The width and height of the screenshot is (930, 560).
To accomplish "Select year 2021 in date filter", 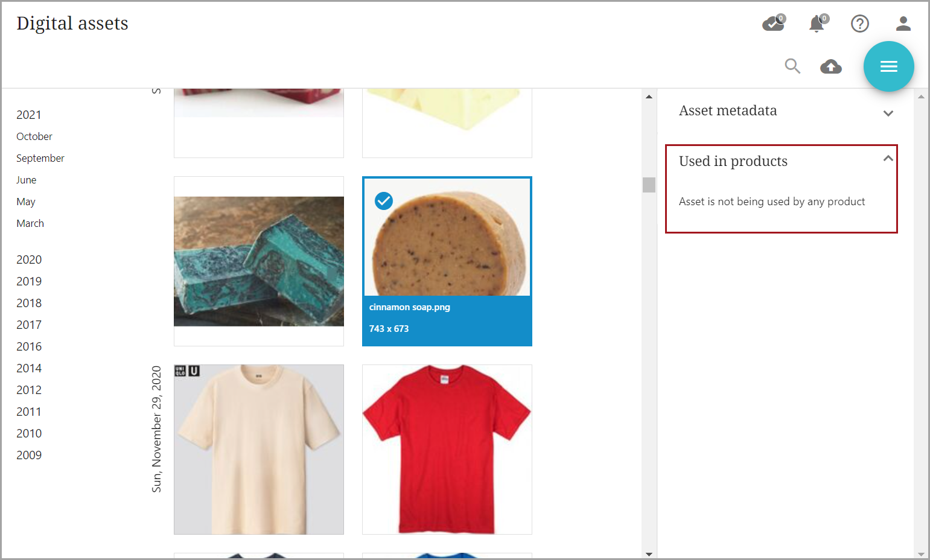I will [29, 115].
